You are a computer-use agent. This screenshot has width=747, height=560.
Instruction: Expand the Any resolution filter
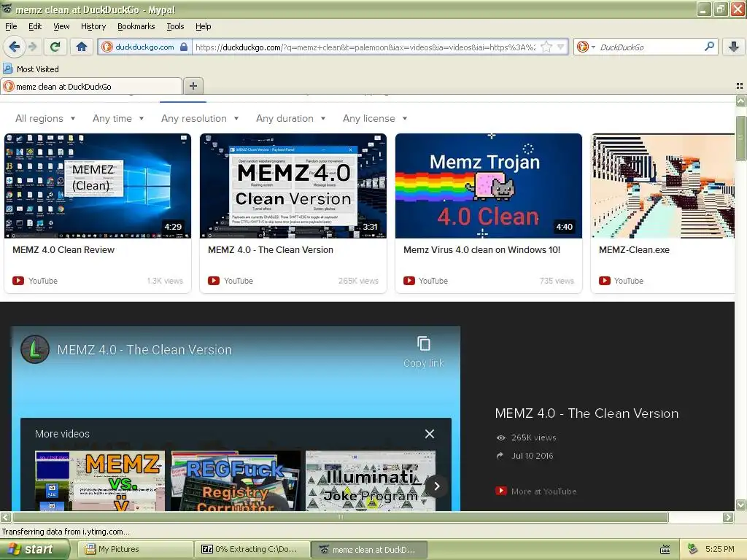click(200, 119)
